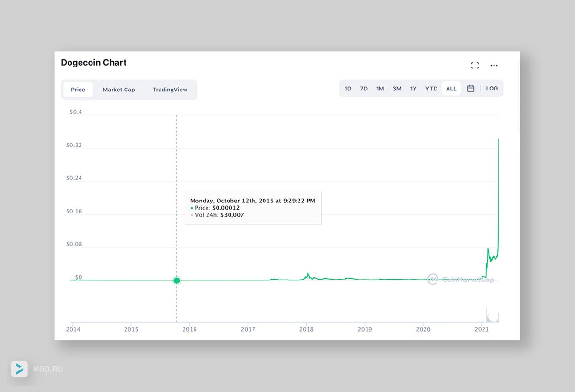This screenshot has width=575, height=392.
Task: Select the 1D time range
Action: [348, 89]
